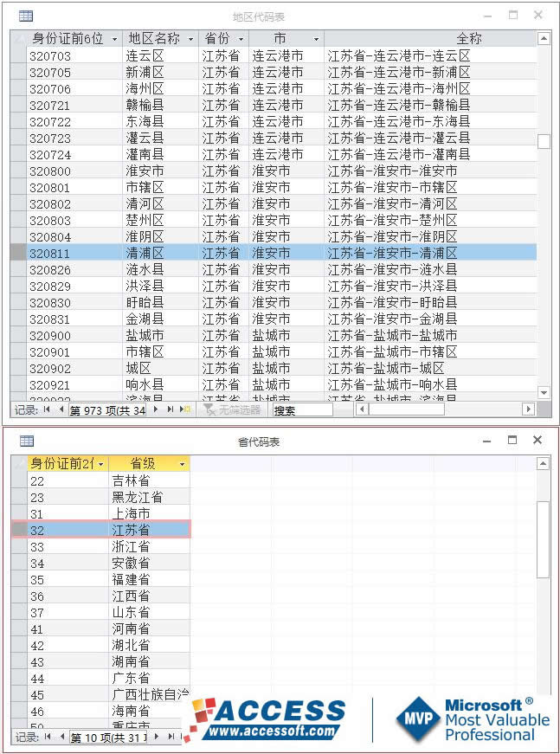Screen dimensions: 560x754
Task: Click the 地区代码表 window table icon
Action: coord(26,16)
